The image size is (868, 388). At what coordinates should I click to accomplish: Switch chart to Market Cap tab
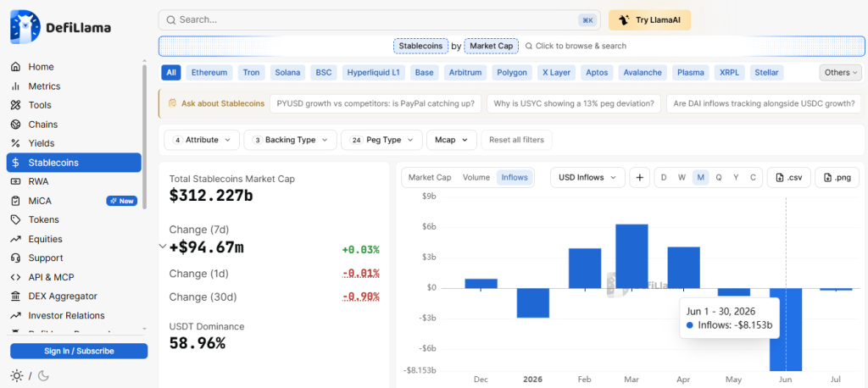pos(430,178)
